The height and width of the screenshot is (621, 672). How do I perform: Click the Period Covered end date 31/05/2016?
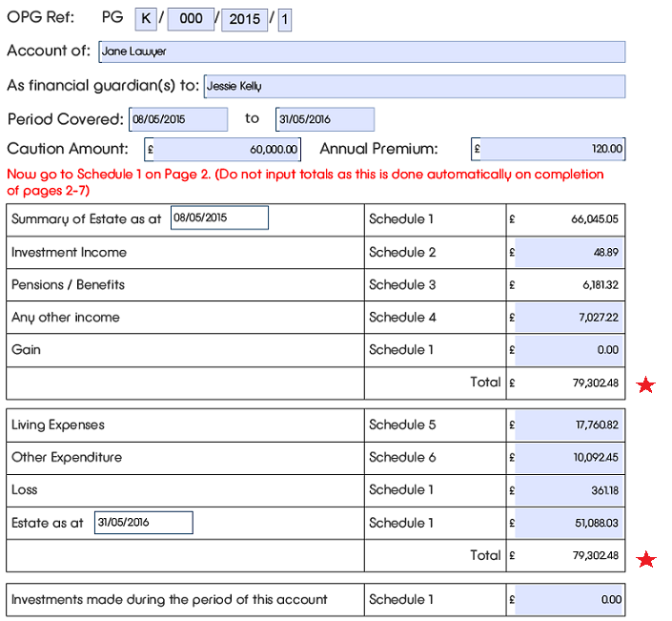coord(325,119)
